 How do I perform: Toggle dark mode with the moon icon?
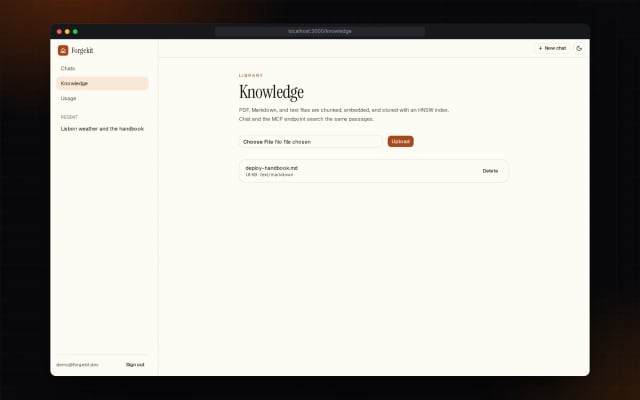579,48
